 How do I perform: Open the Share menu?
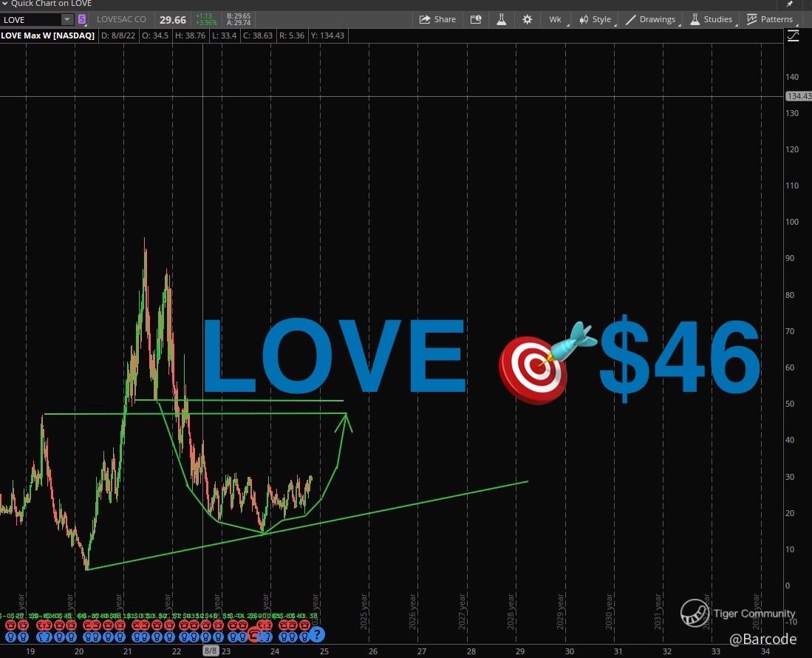click(437, 20)
